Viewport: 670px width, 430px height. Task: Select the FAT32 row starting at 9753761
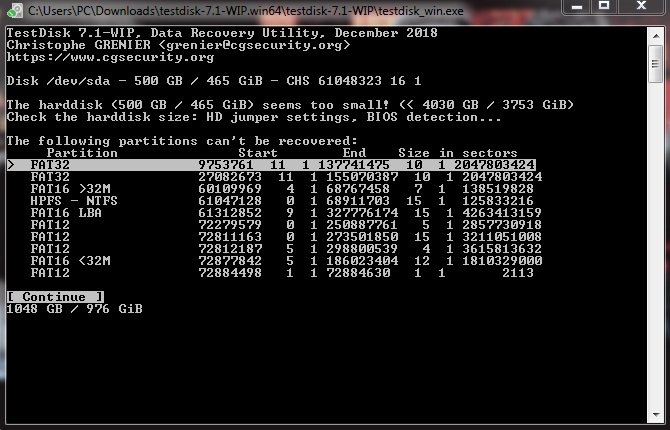(271, 165)
